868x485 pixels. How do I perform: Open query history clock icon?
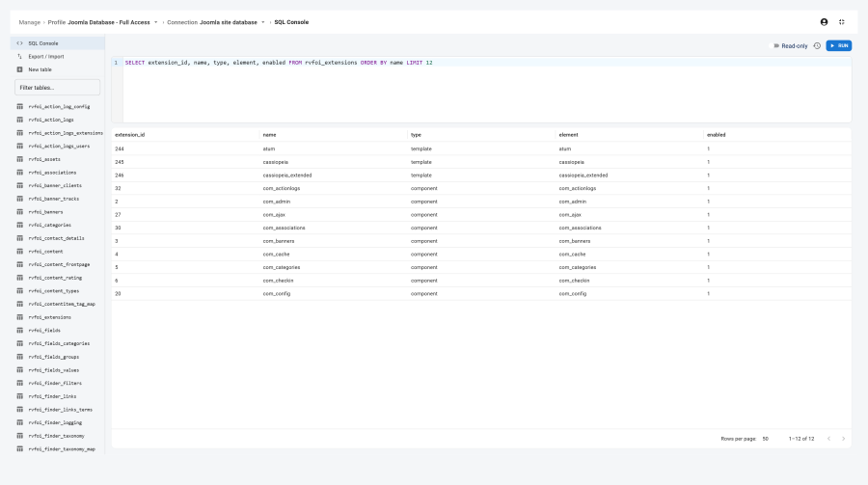point(817,46)
